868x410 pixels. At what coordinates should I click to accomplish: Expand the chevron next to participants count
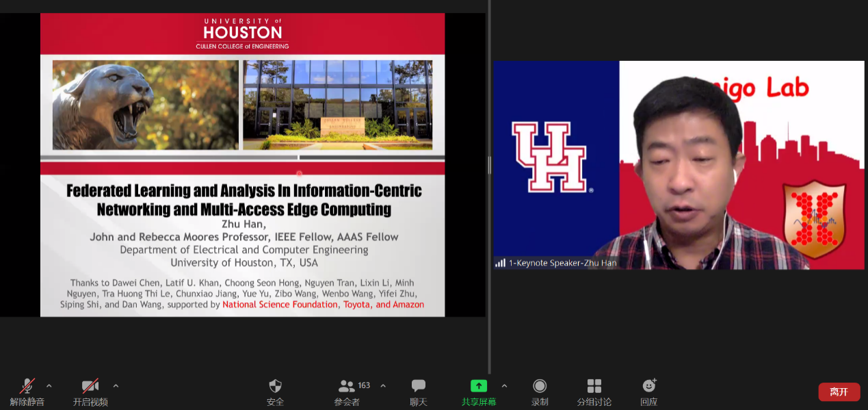pyautogui.click(x=383, y=385)
